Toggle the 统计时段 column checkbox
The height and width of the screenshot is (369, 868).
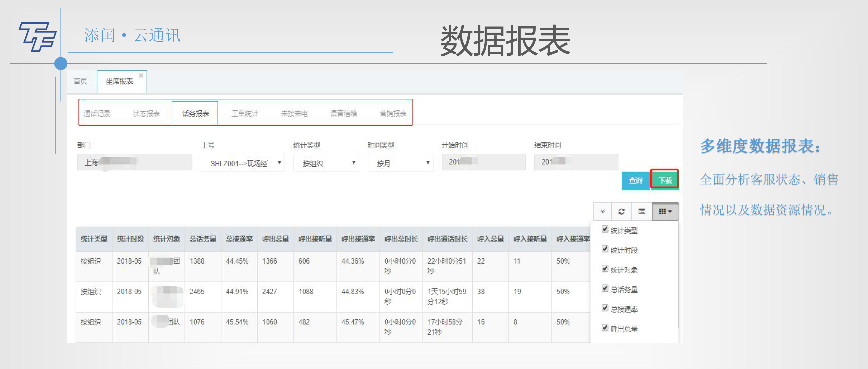click(x=605, y=249)
